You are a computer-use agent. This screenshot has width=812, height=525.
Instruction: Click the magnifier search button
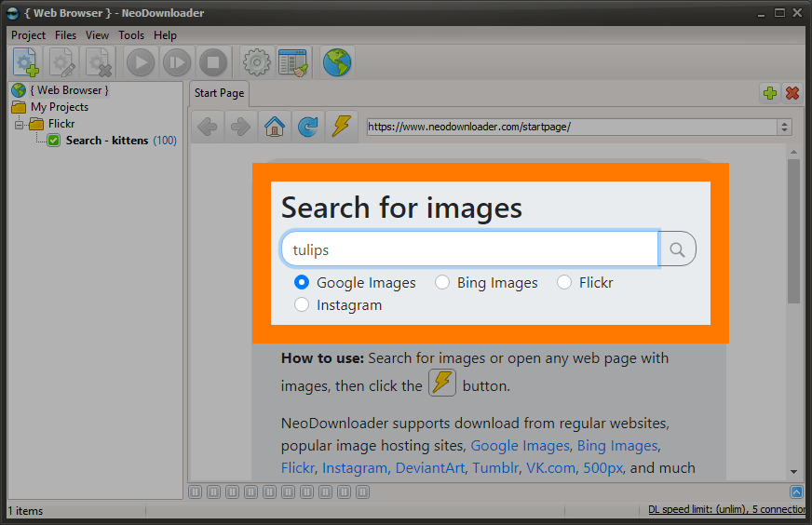[x=677, y=249]
